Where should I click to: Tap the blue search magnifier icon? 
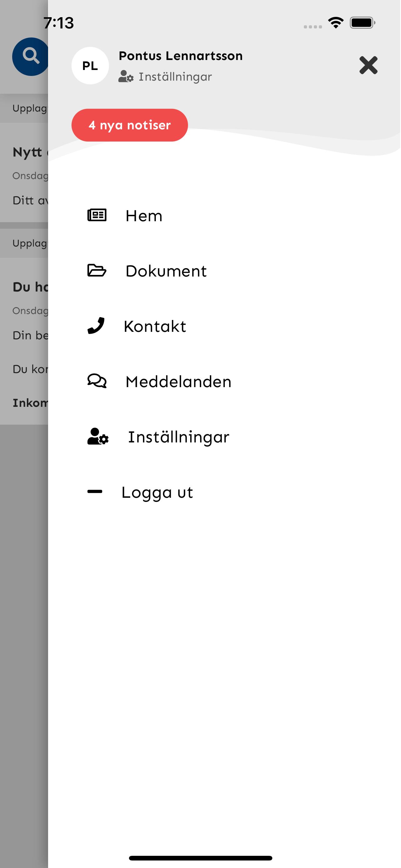(x=30, y=56)
